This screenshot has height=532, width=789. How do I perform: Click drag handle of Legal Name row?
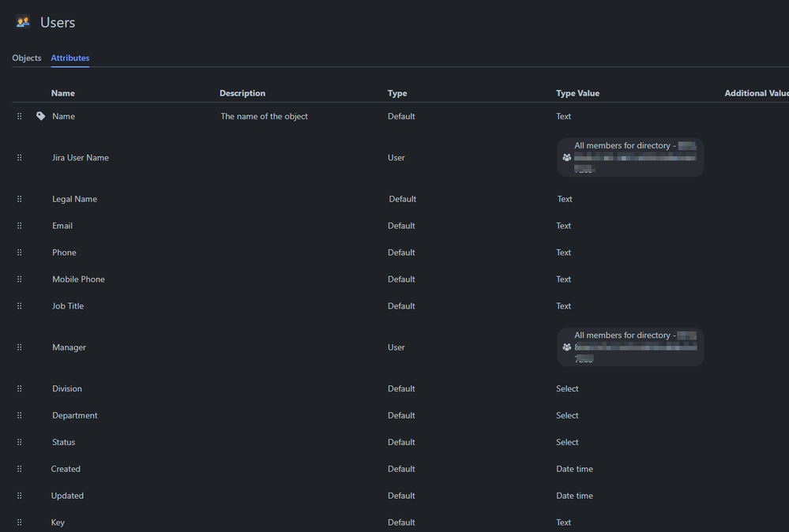[x=20, y=199]
